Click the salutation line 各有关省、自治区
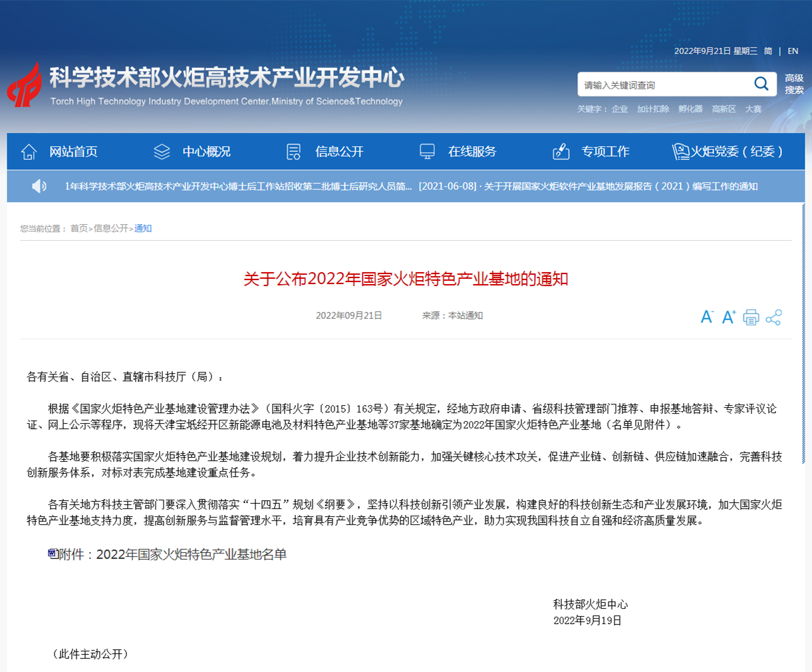 coord(125,377)
